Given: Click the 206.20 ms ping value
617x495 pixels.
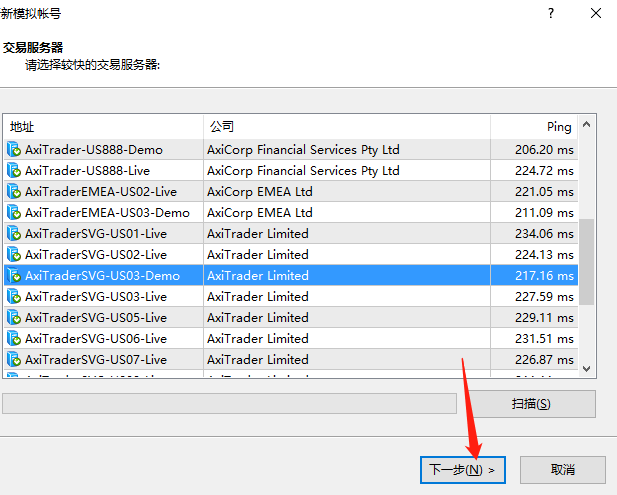Looking at the screenshot, I should click(544, 150).
